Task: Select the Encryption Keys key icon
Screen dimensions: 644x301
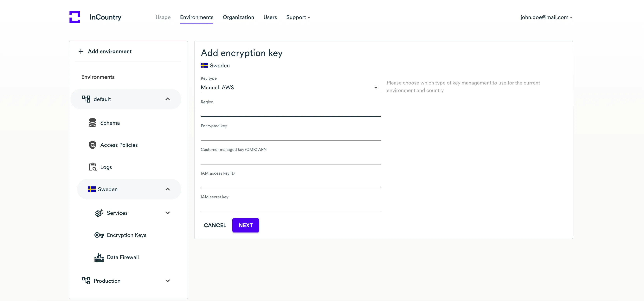Action: tap(99, 235)
